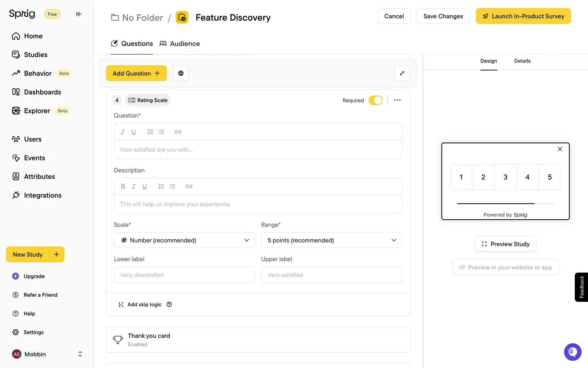
Task: Expand the Mobbin account switcher
Action: (80, 354)
